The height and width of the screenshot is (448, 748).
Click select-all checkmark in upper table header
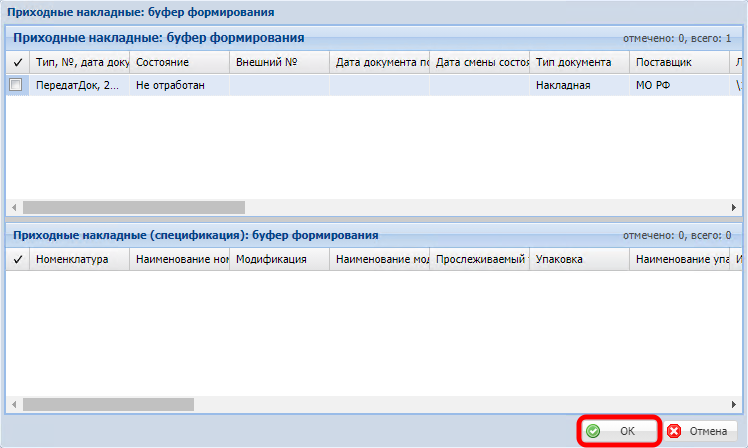coord(15,62)
